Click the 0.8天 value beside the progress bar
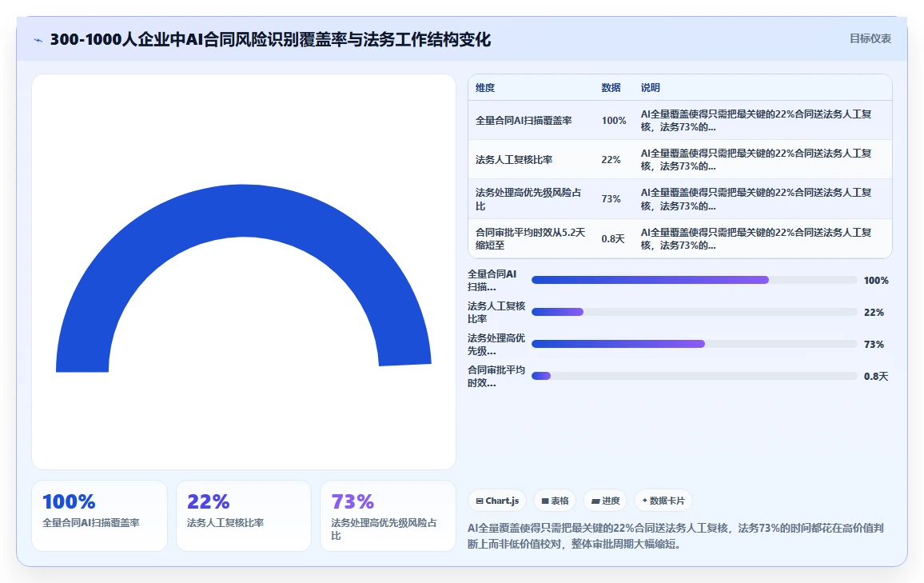Screen dimensions: 924x583 point(876,376)
